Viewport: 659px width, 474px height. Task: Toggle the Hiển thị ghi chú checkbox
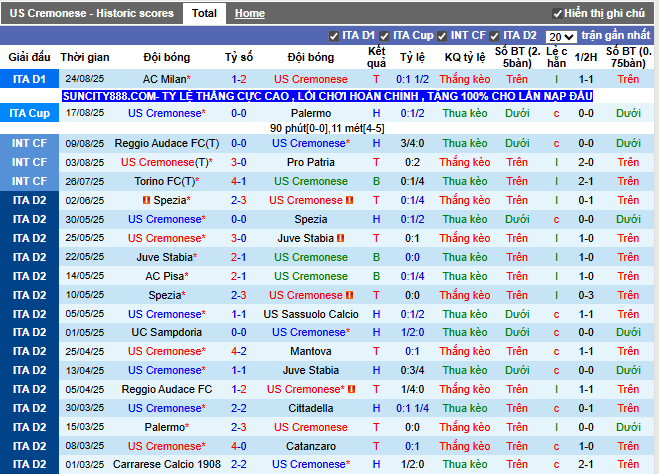(557, 14)
